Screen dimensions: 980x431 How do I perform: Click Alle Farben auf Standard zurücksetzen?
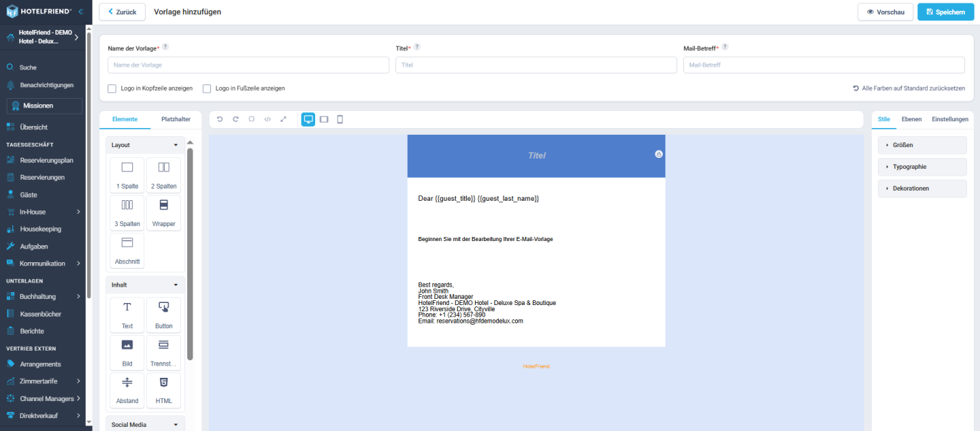[x=909, y=89]
